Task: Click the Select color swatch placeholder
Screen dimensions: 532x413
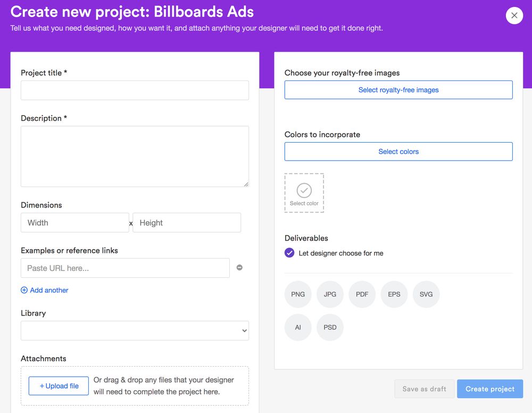Action: click(x=304, y=193)
